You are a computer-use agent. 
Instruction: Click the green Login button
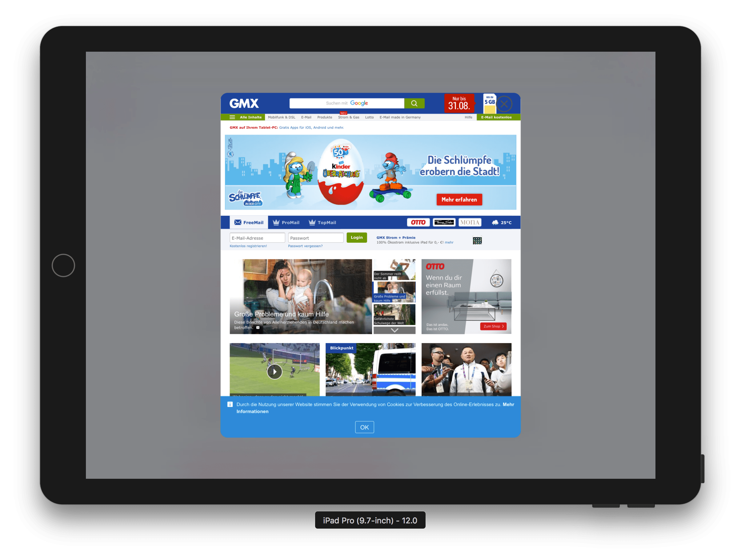(357, 238)
